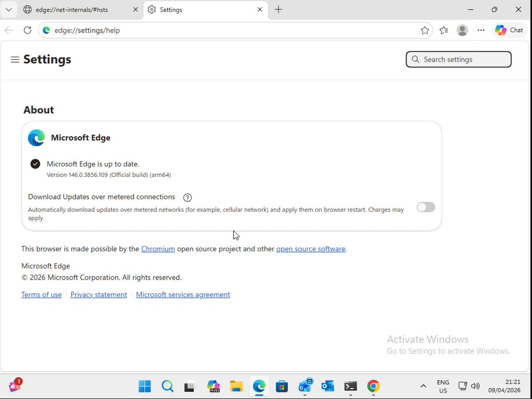Viewport: 532px width, 399px height.
Task: Open the tab actions menu chevron
Action: click(x=8, y=9)
